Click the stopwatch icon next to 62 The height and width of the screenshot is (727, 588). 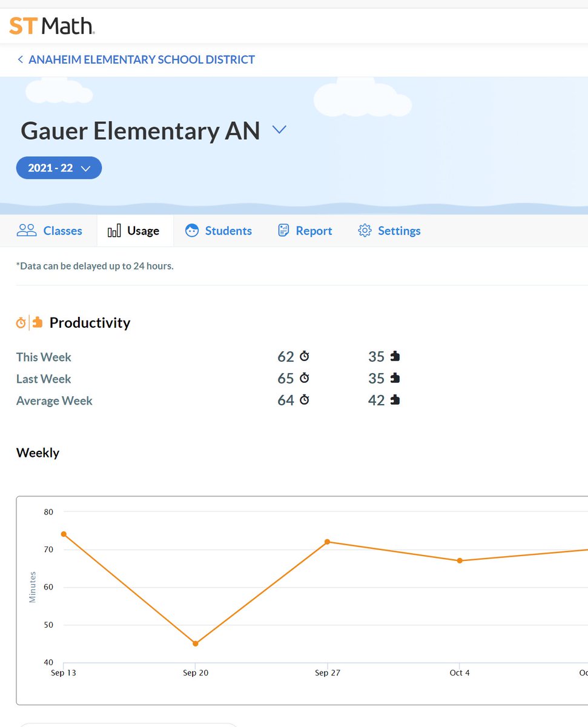click(x=305, y=356)
